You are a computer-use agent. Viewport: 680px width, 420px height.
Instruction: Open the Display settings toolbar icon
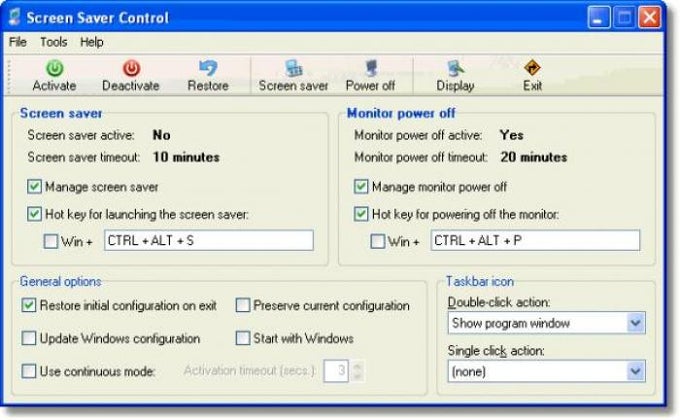pos(455,68)
